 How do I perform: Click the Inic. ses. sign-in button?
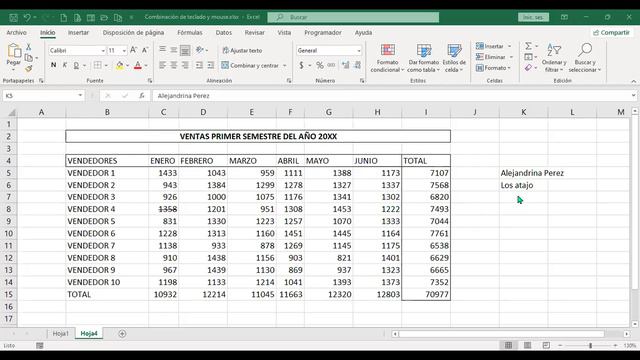pos(533,17)
